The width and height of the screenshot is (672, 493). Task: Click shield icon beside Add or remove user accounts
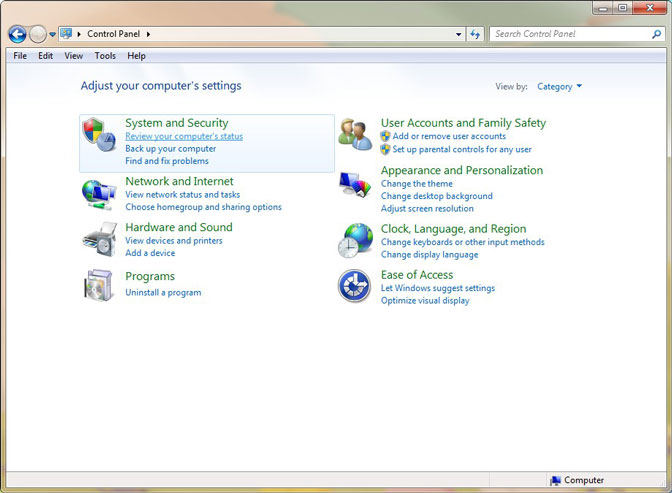pos(385,136)
